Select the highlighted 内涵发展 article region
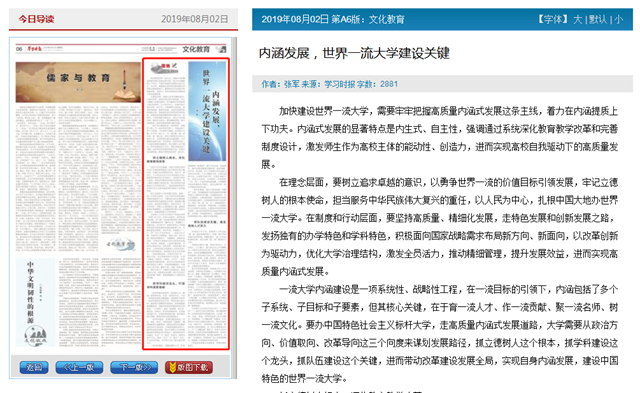 [x=186, y=204]
